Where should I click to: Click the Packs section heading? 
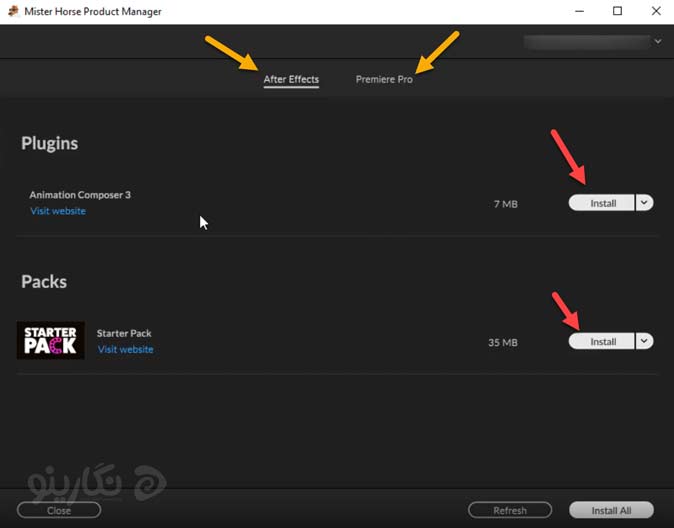(x=44, y=282)
